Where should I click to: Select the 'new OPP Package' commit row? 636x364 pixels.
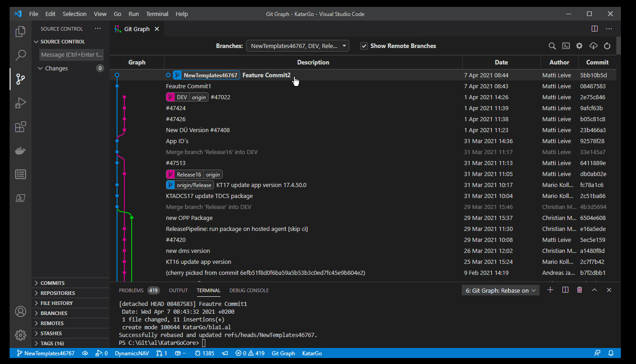click(363, 218)
